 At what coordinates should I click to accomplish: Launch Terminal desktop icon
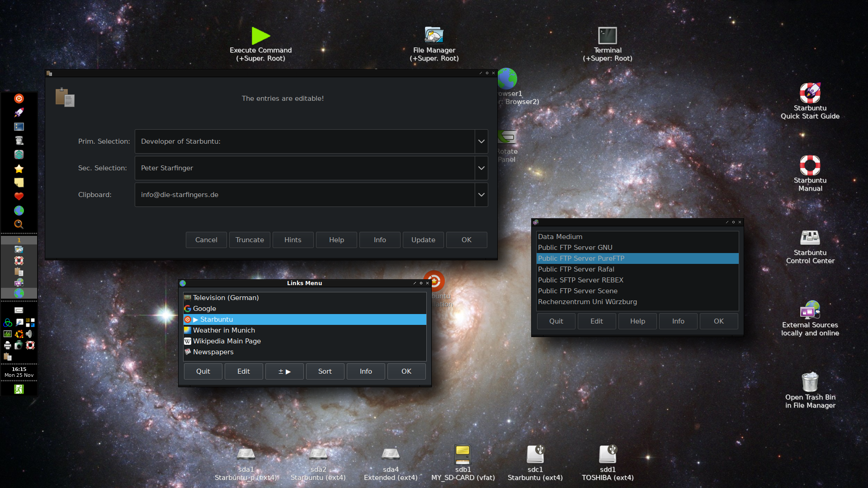click(607, 35)
